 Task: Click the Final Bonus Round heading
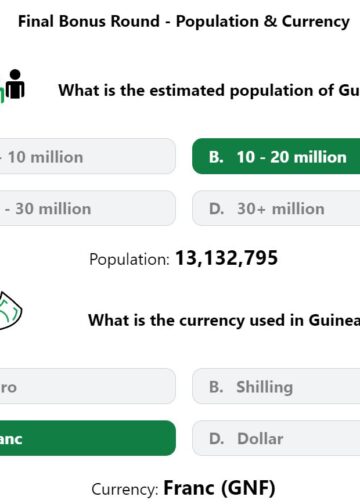pos(184,21)
